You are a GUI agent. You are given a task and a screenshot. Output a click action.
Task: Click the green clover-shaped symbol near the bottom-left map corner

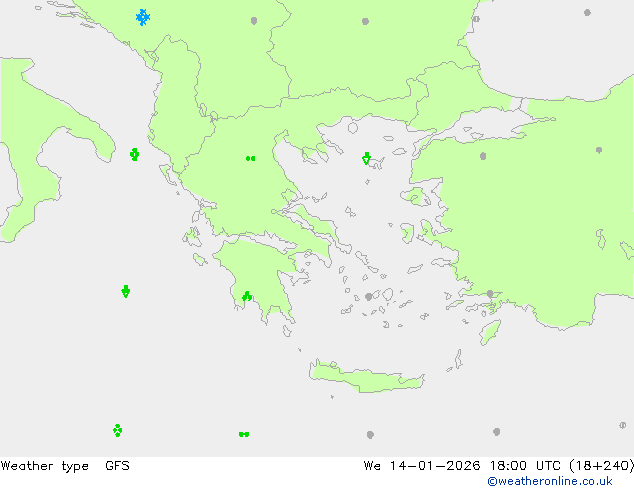tap(117, 431)
